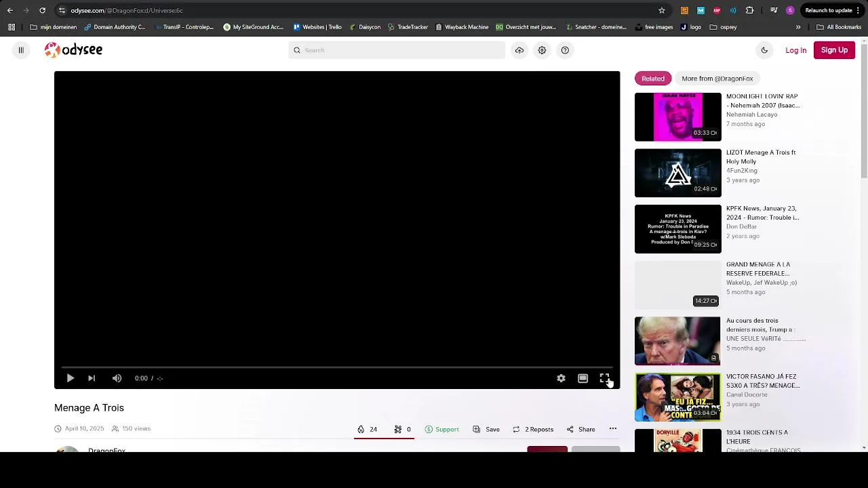Screen dimensions: 868x488
Task: Open the help question mark icon
Action: pos(565,50)
